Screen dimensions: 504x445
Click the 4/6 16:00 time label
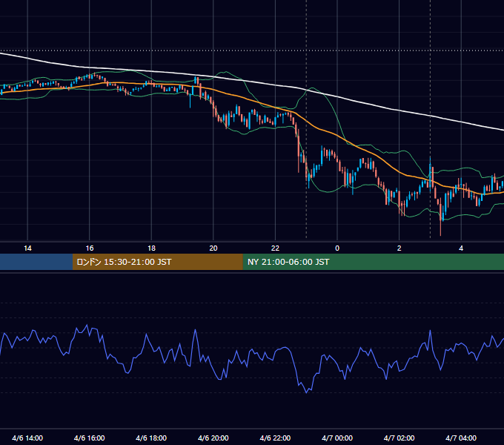[90, 438]
